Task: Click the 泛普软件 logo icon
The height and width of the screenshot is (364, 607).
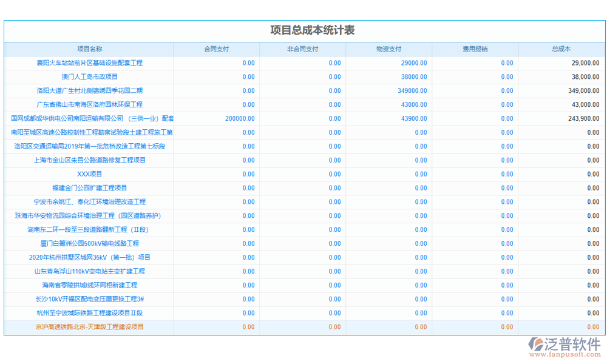Action: [537, 345]
